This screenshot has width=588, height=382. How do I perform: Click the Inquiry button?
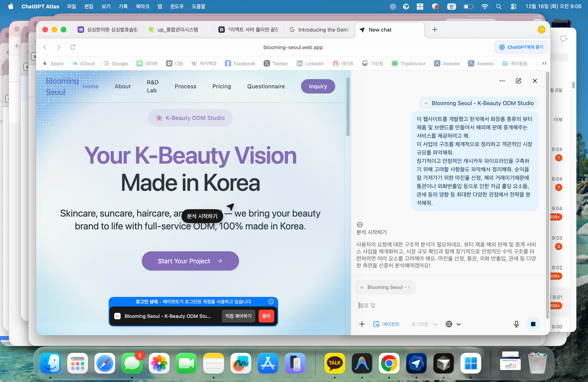pos(318,86)
